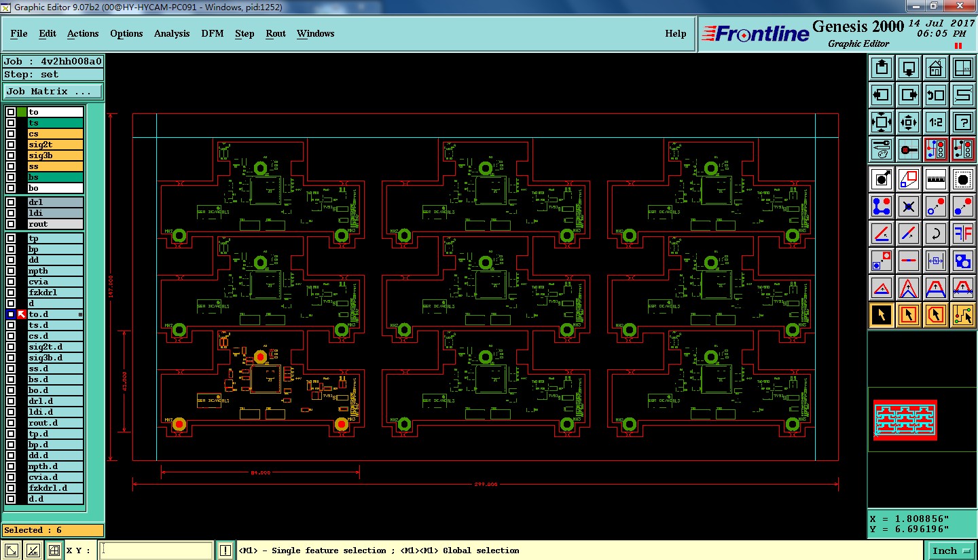The height and width of the screenshot is (560, 978).
Task: Select the polygon selection tool
Action: point(936,315)
